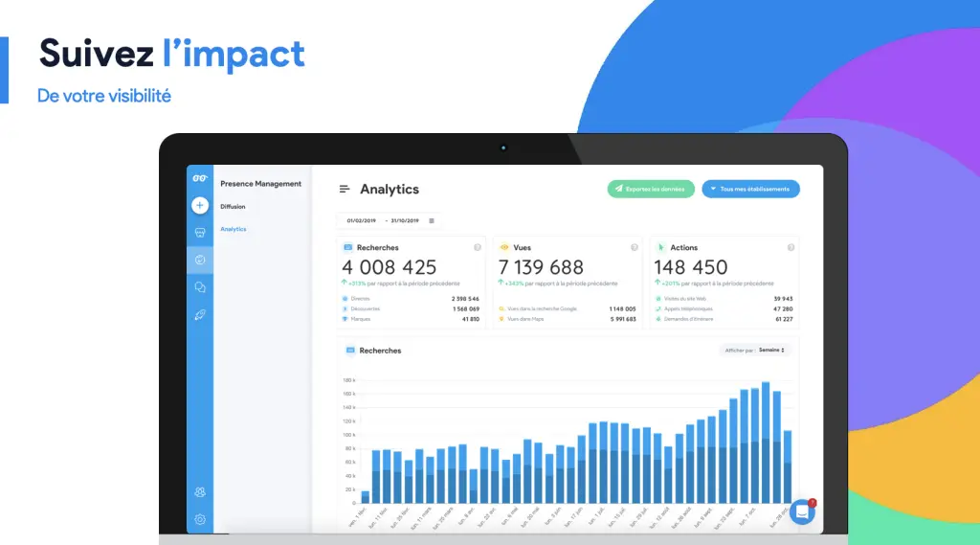980x545 pixels.
Task: Open the settings gear icon in sidebar
Action: point(199,519)
